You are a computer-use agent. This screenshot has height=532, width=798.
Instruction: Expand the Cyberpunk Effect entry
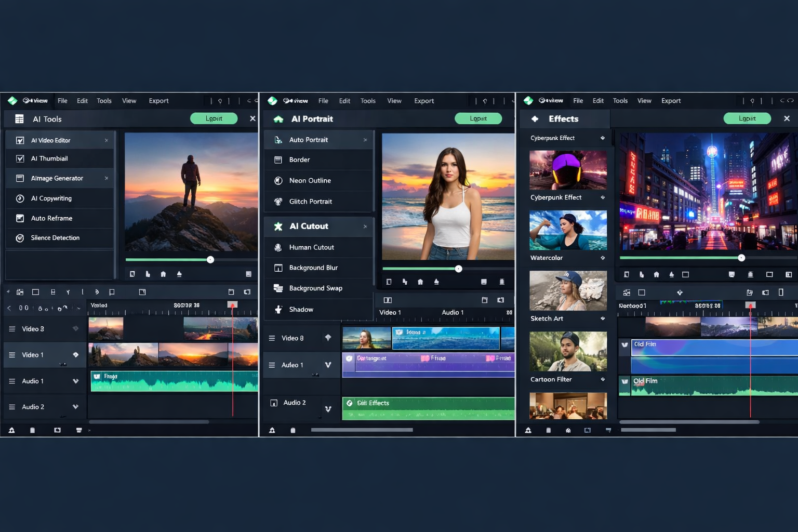click(603, 138)
